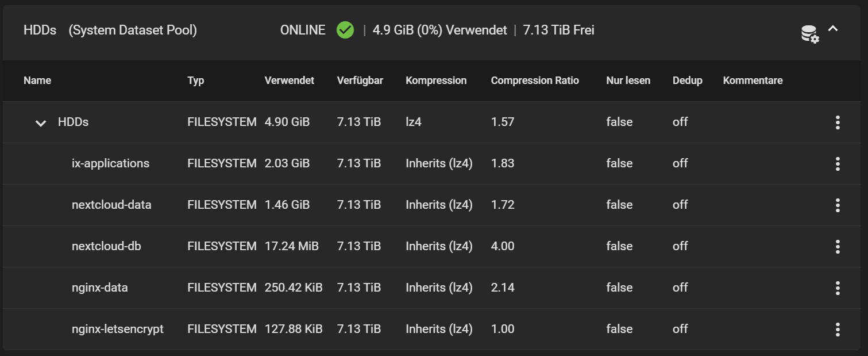Screen dimensions: 868x356
Task: Click the Kompression column header
Action: (435, 81)
